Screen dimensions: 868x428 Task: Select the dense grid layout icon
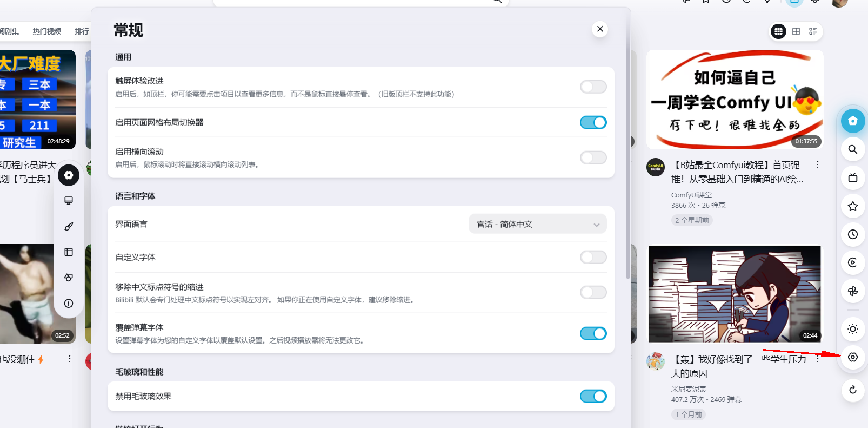pos(778,31)
